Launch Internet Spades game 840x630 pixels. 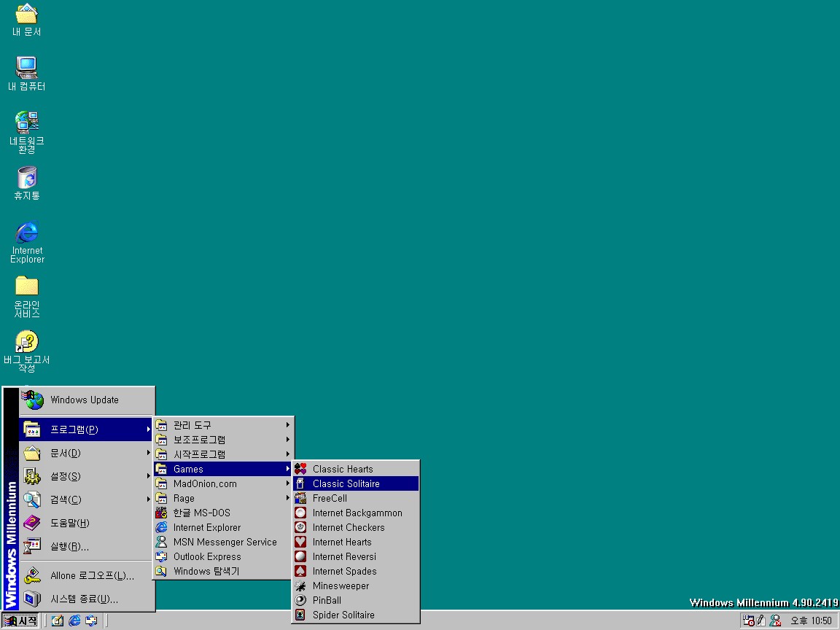356,571
